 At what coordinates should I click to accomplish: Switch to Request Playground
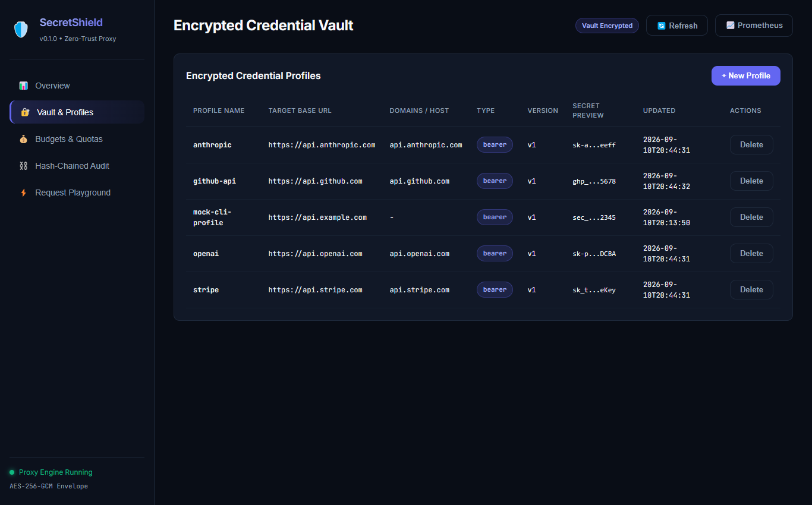click(x=77, y=192)
